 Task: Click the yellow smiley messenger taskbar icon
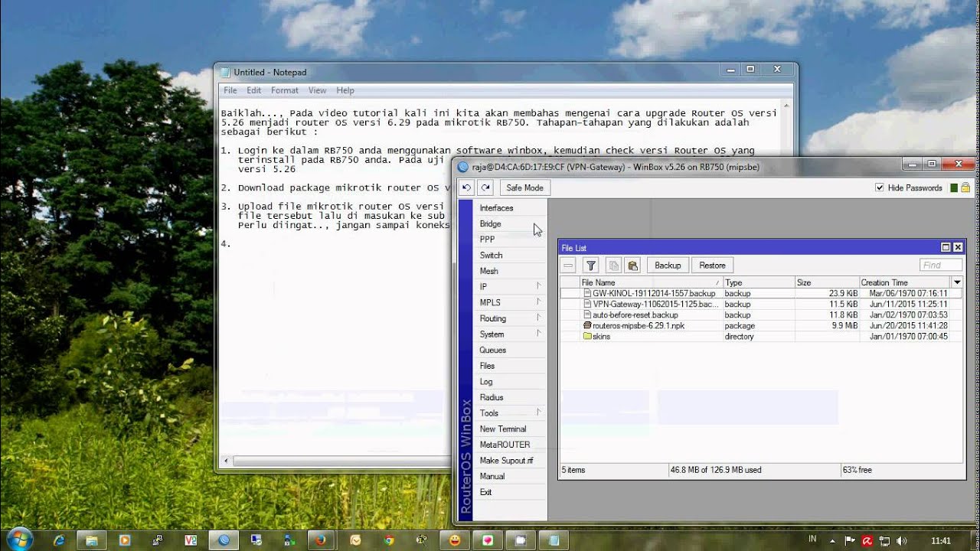(x=455, y=540)
